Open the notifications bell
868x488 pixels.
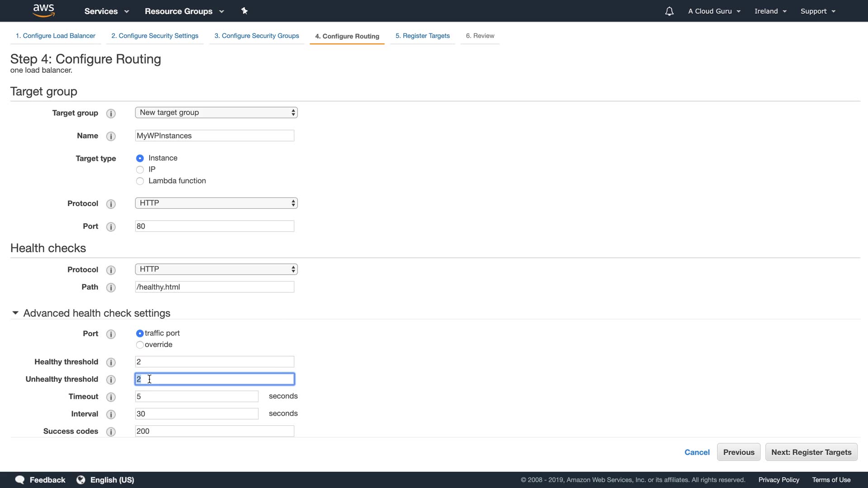point(669,11)
